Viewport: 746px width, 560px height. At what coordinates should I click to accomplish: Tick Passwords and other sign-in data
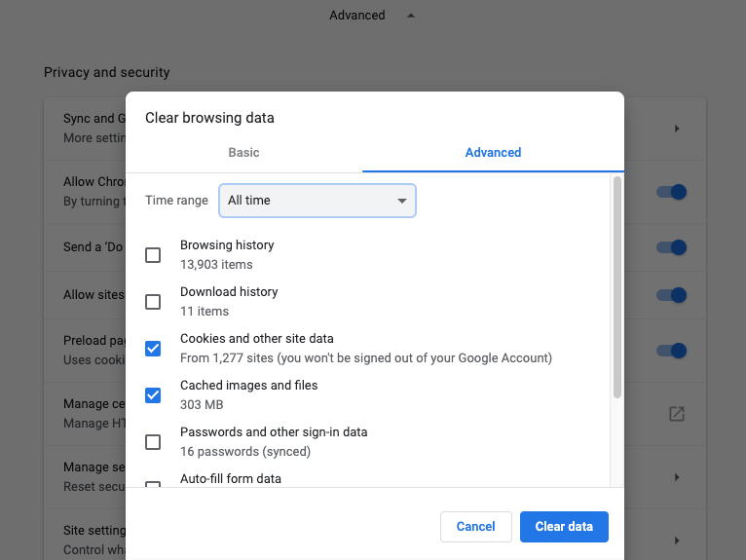click(x=153, y=442)
